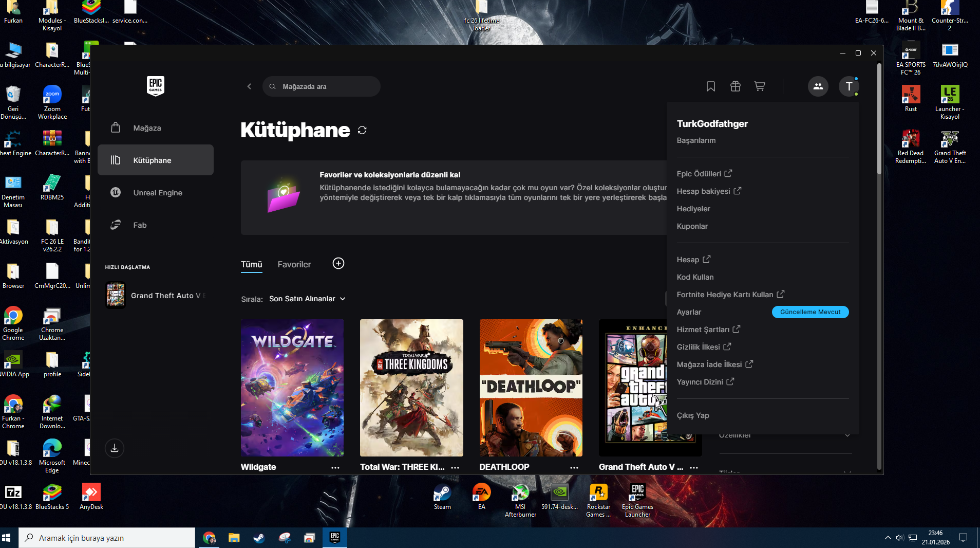Screen dimensions: 980x548
Task: Open Ayarlar in profile menu
Action: [x=689, y=312]
